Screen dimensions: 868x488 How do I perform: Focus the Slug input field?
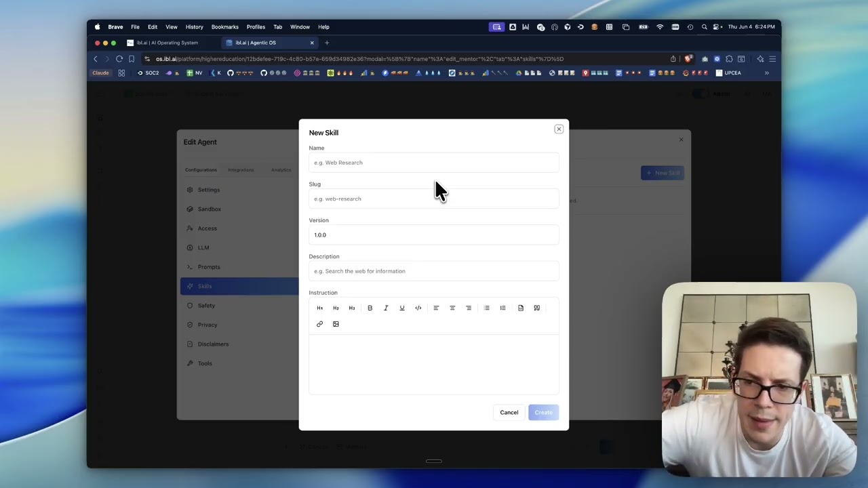pyautogui.click(x=434, y=199)
